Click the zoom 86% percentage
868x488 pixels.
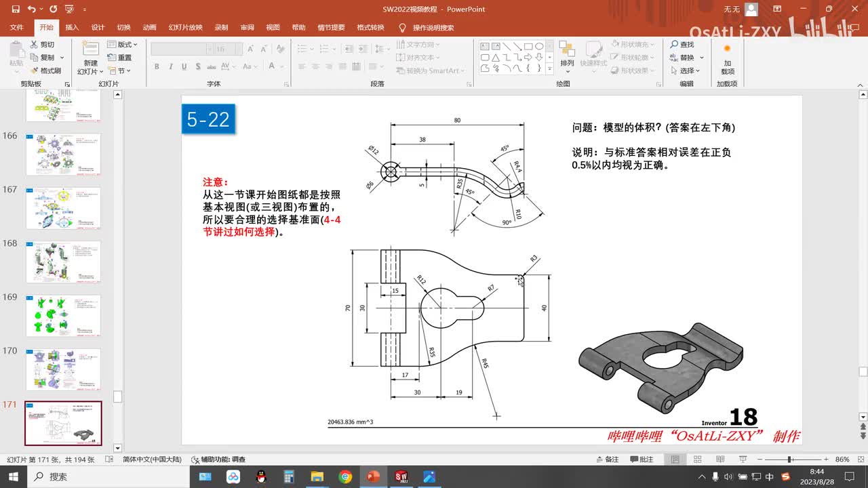pos(843,459)
